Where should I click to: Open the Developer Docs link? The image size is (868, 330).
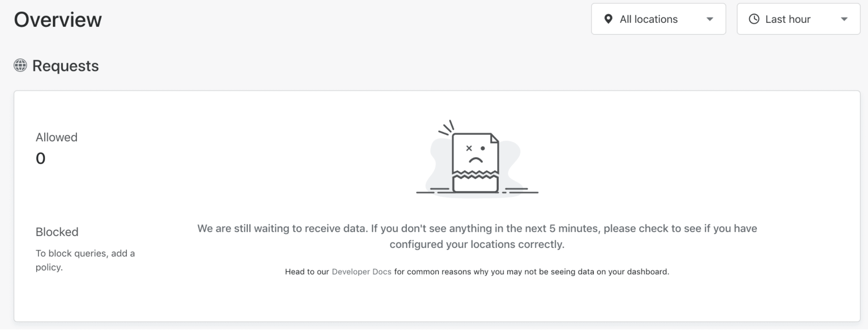tap(361, 271)
